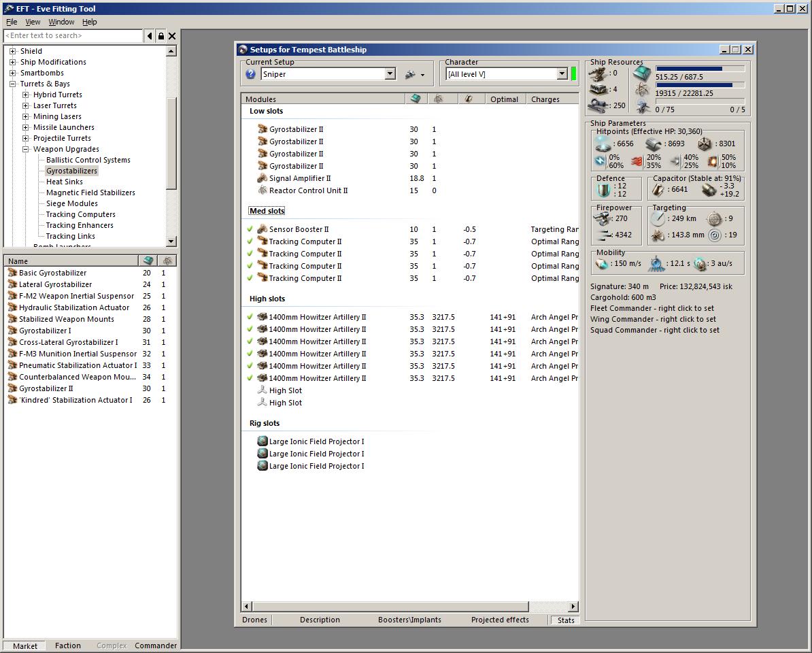
Task: Toggle the last Tracking Computer II checkmark
Action: [250, 278]
